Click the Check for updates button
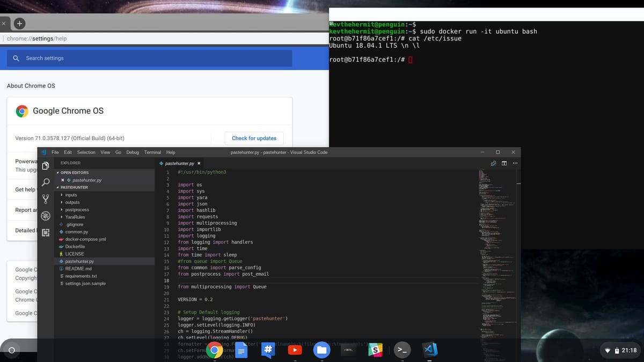This screenshot has height=362, width=644. pyautogui.click(x=254, y=138)
